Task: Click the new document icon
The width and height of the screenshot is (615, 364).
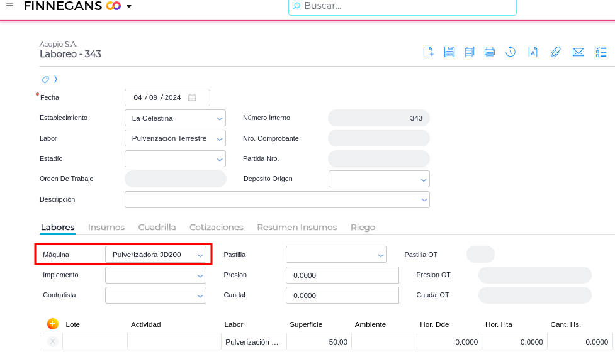Action: pos(428,52)
